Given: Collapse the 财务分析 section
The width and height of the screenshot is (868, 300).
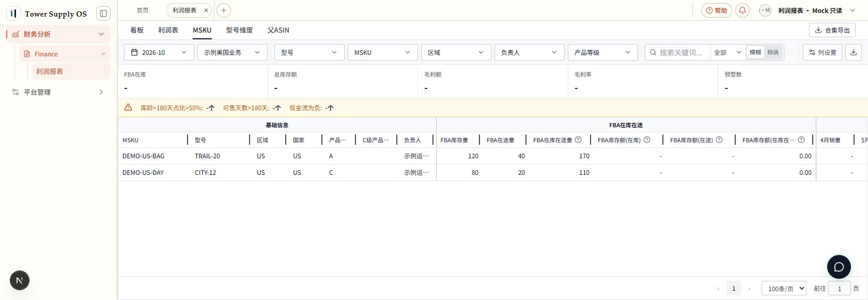Looking at the screenshot, I should pyautogui.click(x=101, y=34).
